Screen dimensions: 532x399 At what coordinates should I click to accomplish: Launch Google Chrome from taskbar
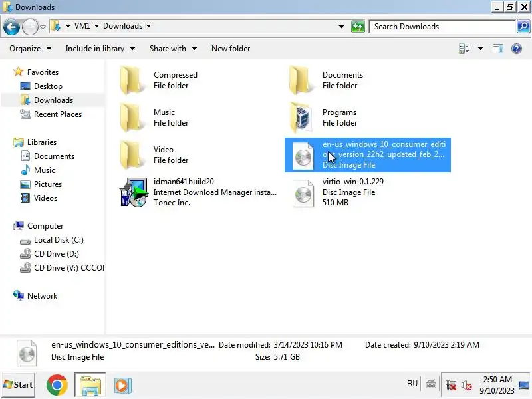click(57, 385)
